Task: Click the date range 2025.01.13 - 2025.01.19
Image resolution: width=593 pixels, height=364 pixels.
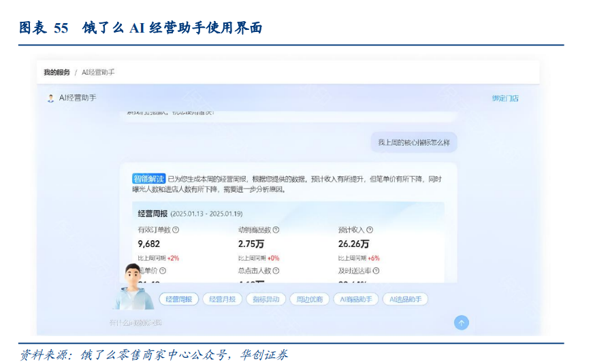Action: 206,214
